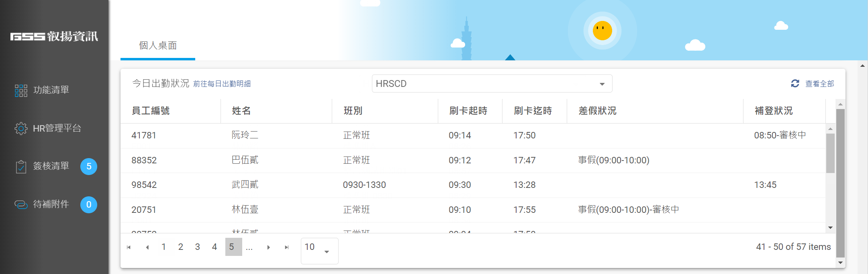The height and width of the screenshot is (274, 868).
Task: Go to the first page of results
Action: [x=129, y=247]
